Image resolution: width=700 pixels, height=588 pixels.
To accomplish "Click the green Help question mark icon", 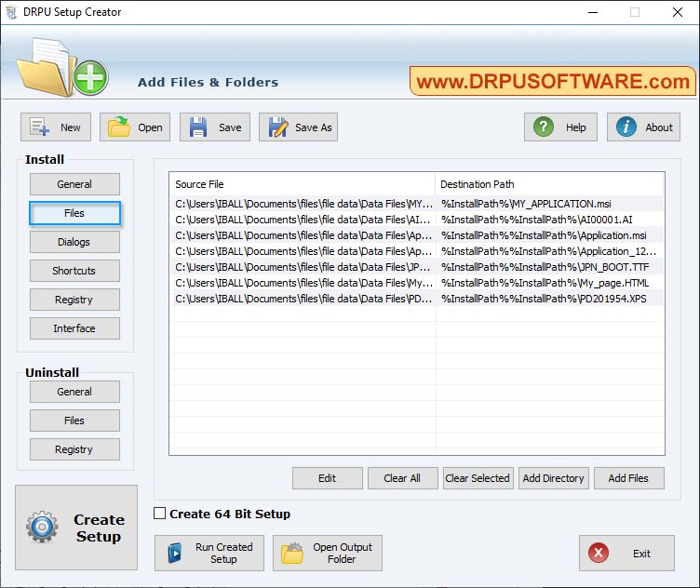I will pyautogui.click(x=544, y=127).
